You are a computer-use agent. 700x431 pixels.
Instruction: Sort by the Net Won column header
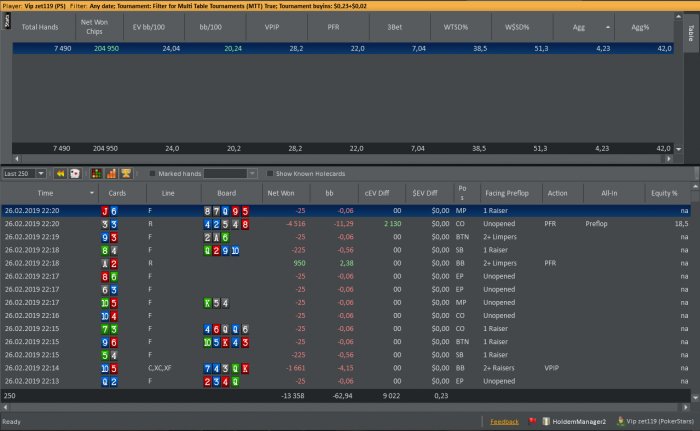click(x=281, y=192)
